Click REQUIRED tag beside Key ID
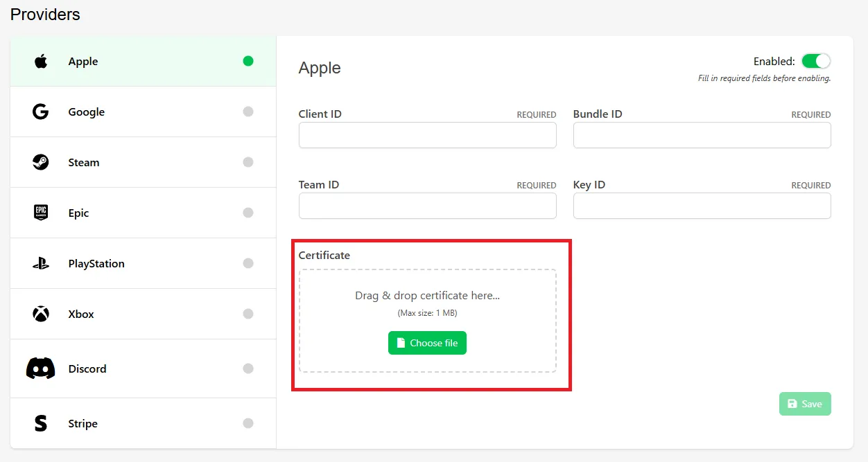868x462 pixels. [811, 186]
